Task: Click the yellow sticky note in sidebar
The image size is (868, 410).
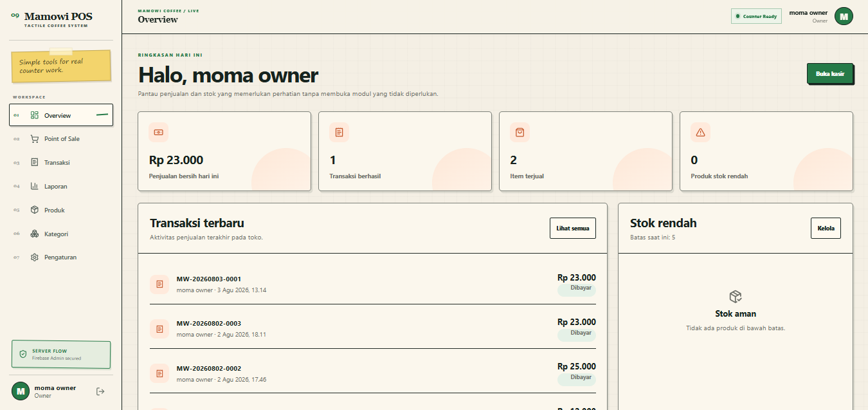Action: coord(61,66)
